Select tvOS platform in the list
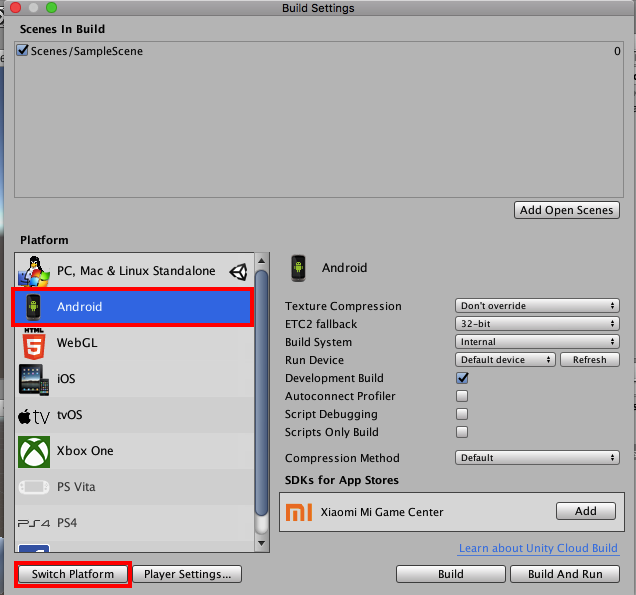This screenshot has height=595, width=636. [x=134, y=415]
